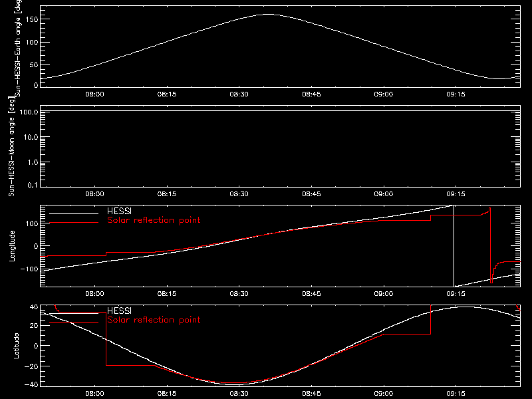
Task: Click the 0 tick on Longitude plot
Action: (x=36, y=246)
